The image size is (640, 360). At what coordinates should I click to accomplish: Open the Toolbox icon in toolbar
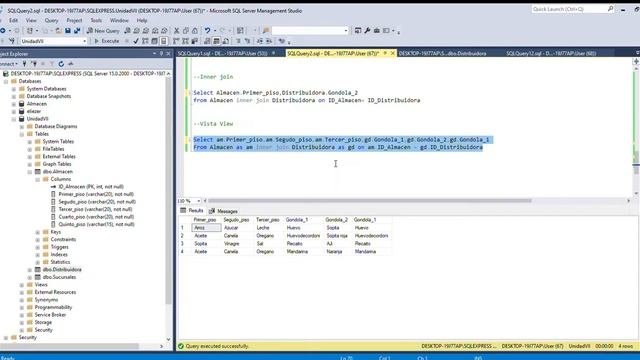point(376,31)
